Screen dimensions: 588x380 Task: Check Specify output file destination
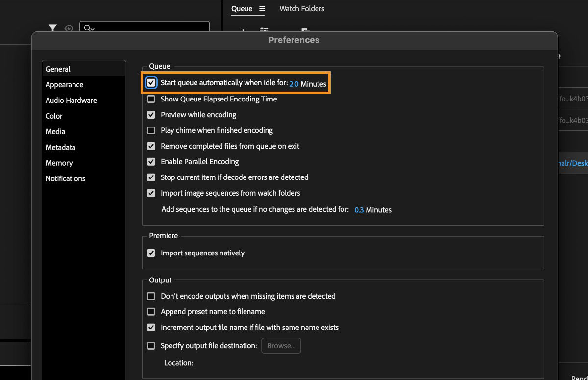pyautogui.click(x=151, y=345)
